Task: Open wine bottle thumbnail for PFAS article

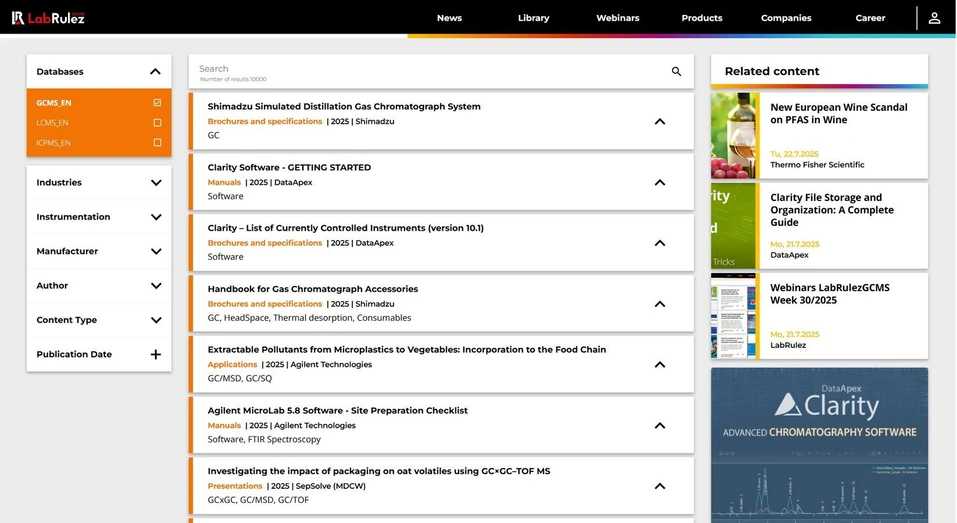Action: (734, 135)
